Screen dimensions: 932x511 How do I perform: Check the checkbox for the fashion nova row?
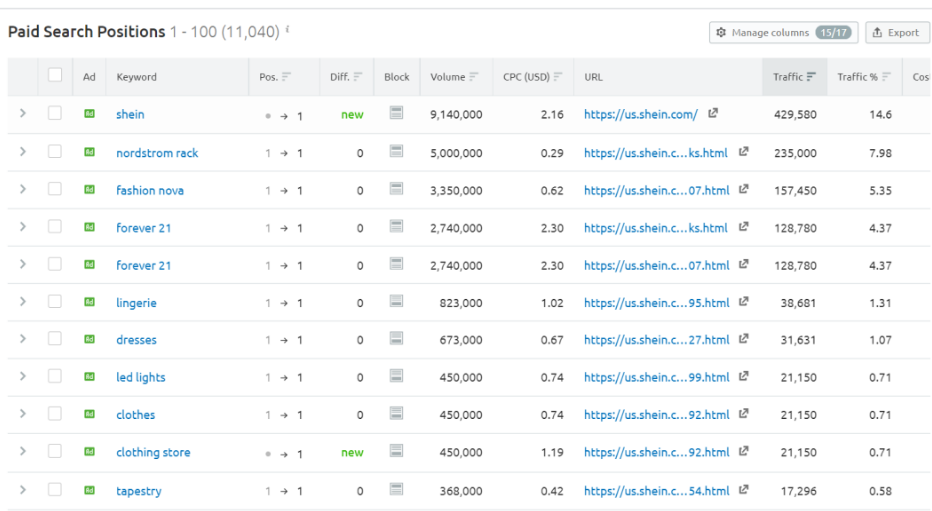tap(55, 190)
